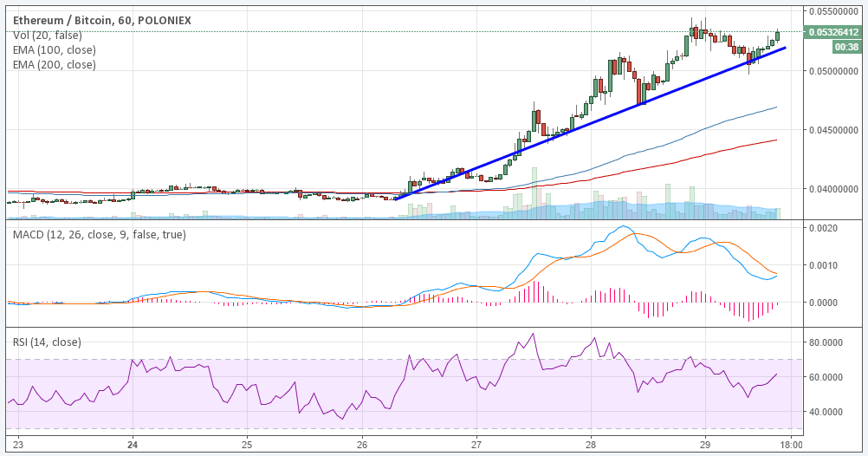The width and height of the screenshot is (868, 456).
Task: Click date 28 on the time axis
Action: pos(591,445)
